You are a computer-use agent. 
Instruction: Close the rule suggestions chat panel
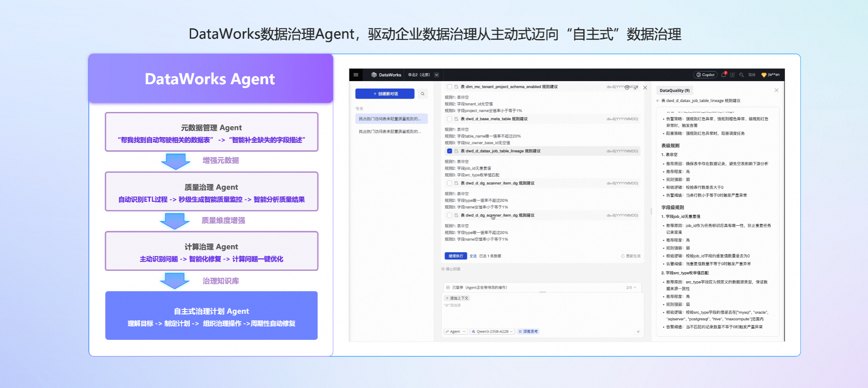coord(645,88)
